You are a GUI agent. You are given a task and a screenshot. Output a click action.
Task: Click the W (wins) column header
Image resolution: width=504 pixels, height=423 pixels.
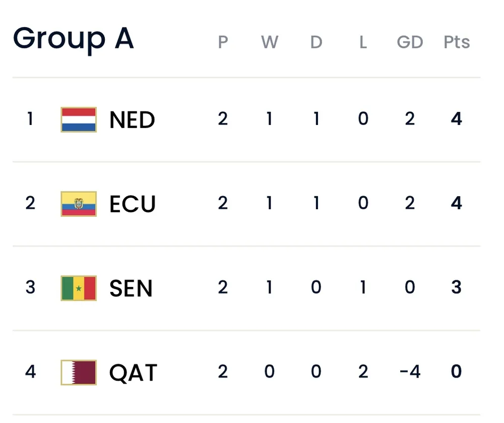click(x=270, y=42)
